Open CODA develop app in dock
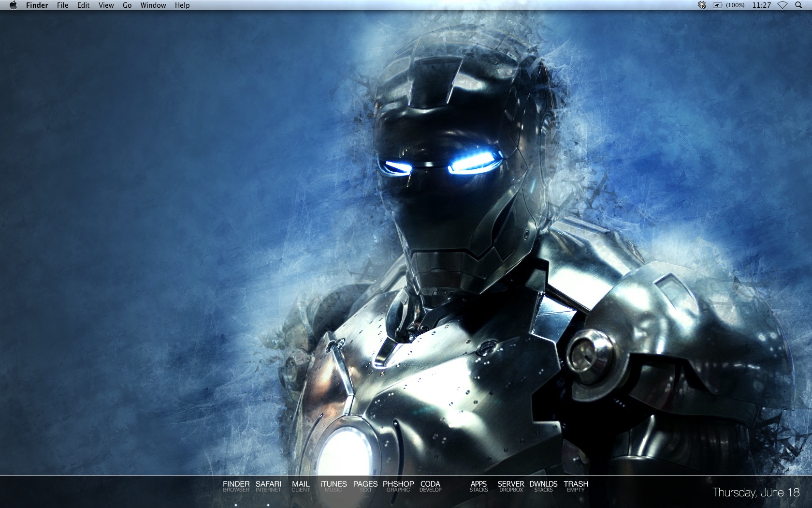This screenshot has width=812, height=508. (430, 486)
